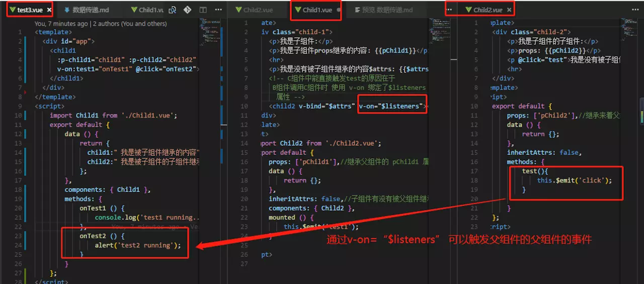The width and height of the screenshot is (644, 284).
Task: Close the italic Child2.vue tab in right group
Action: 509,10
